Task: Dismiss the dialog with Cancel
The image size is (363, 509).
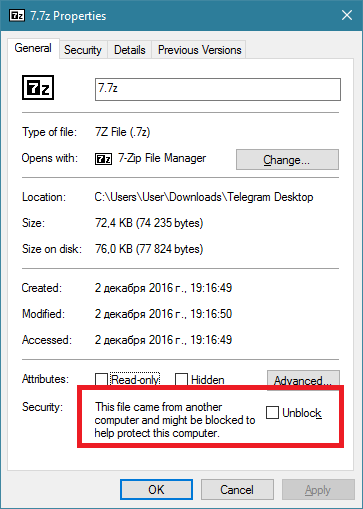Action: pos(237,490)
